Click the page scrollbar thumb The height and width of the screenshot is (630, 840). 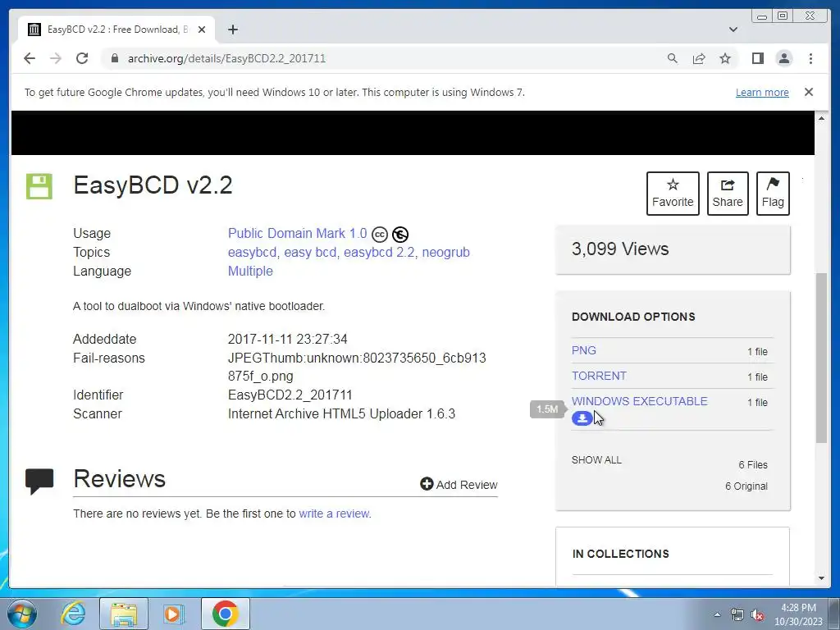[x=821, y=358]
